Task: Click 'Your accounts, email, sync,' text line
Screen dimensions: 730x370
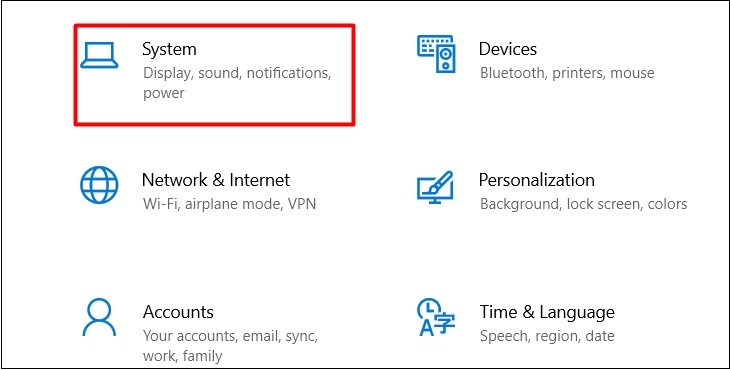Action: coord(230,336)
